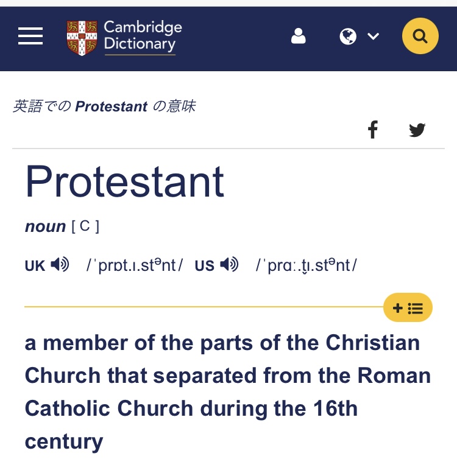Click the Cambridge shield logo

82,37
